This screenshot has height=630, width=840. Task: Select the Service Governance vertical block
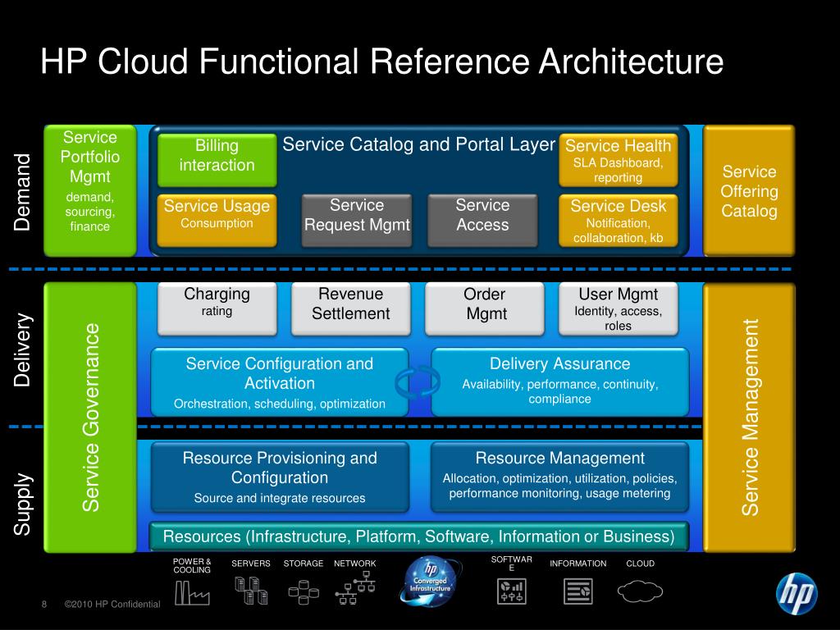coord(90,418)
